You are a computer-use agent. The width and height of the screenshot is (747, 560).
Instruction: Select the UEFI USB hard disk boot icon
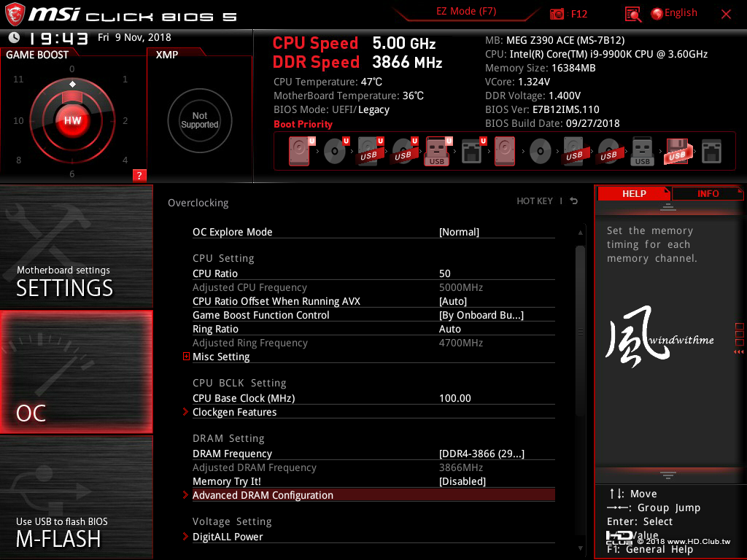tap(370, 152)
